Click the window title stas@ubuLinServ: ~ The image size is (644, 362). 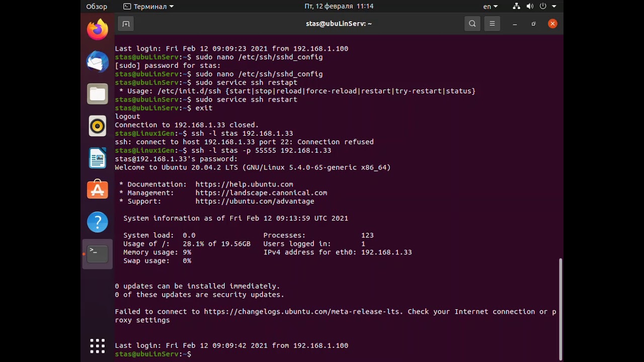pyautogui.click(x=339, y=24)
